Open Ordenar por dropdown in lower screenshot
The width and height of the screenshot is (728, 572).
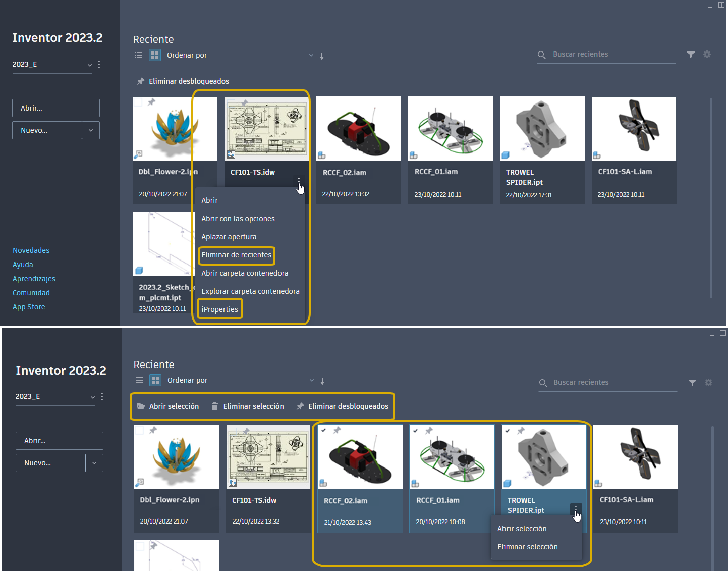264,381
